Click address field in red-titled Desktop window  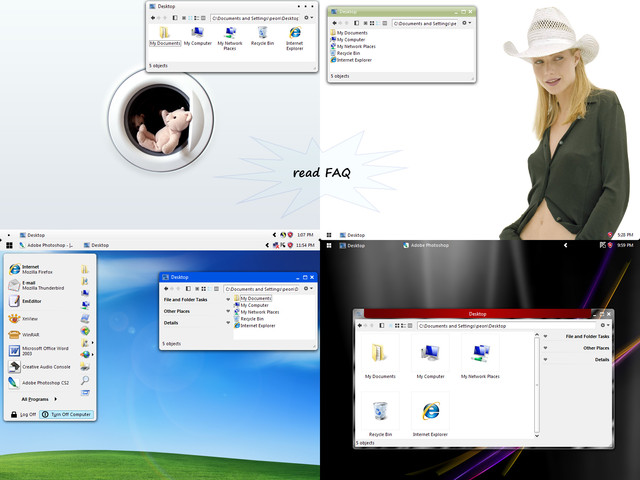coord(507,326)
